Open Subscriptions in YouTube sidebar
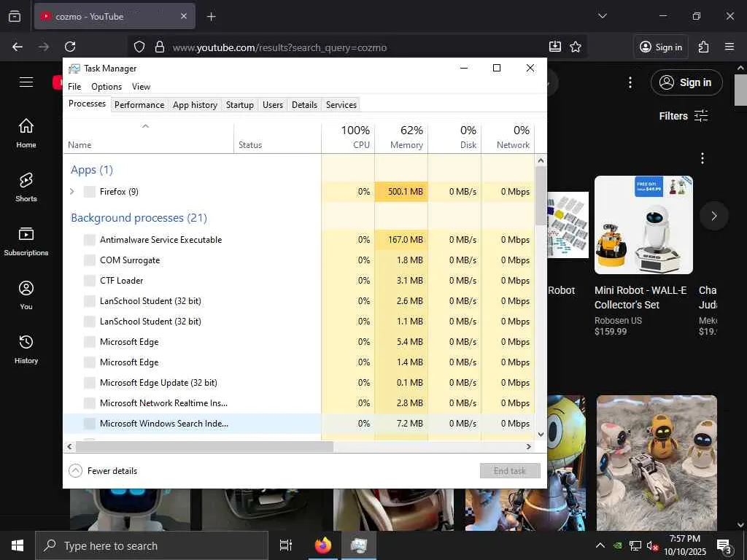 click(26, 241)
